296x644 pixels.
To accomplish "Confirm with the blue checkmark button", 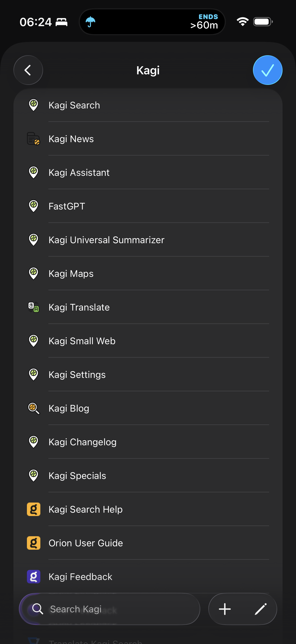I will [x=267, y=70].
